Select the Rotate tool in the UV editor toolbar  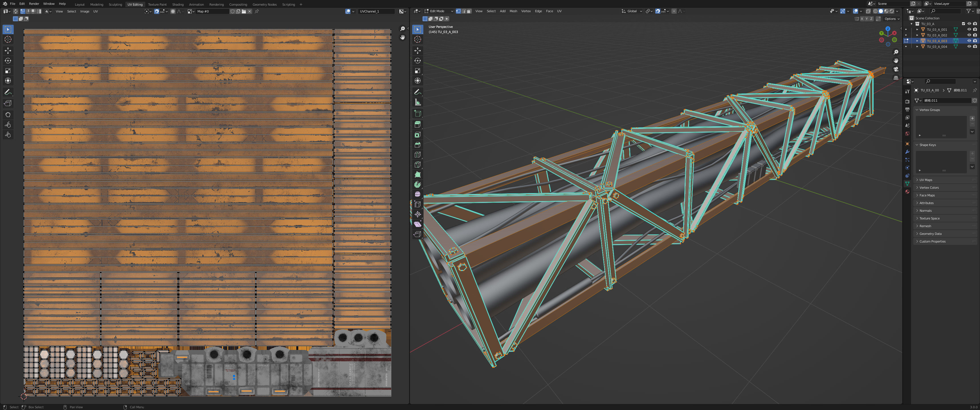8,60
